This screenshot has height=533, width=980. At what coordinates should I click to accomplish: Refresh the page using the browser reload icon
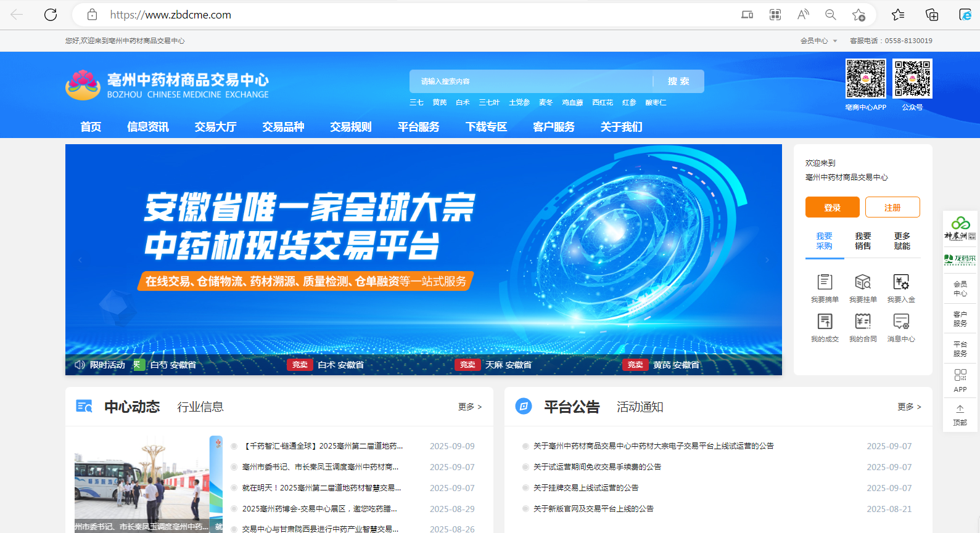pos(51,15)
